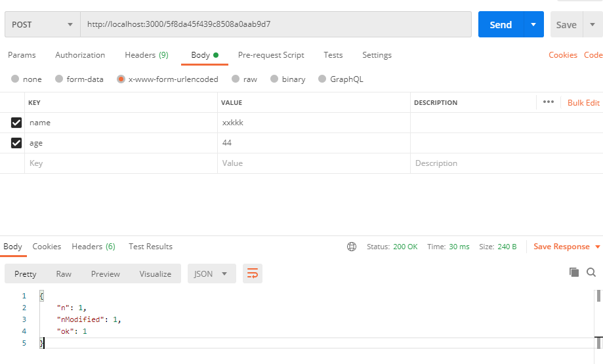This screenshot has width=603, height=364.
Task: Click the blue Send button
Action: (500, 25)
